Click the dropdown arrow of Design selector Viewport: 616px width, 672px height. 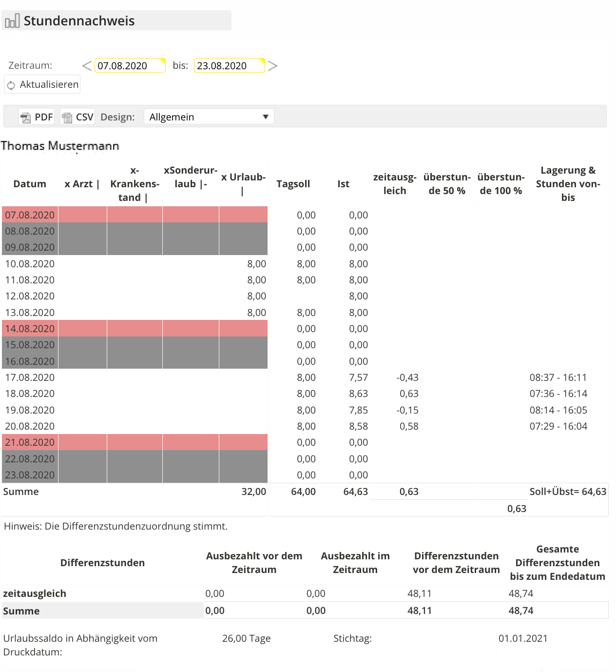[266, 117]
